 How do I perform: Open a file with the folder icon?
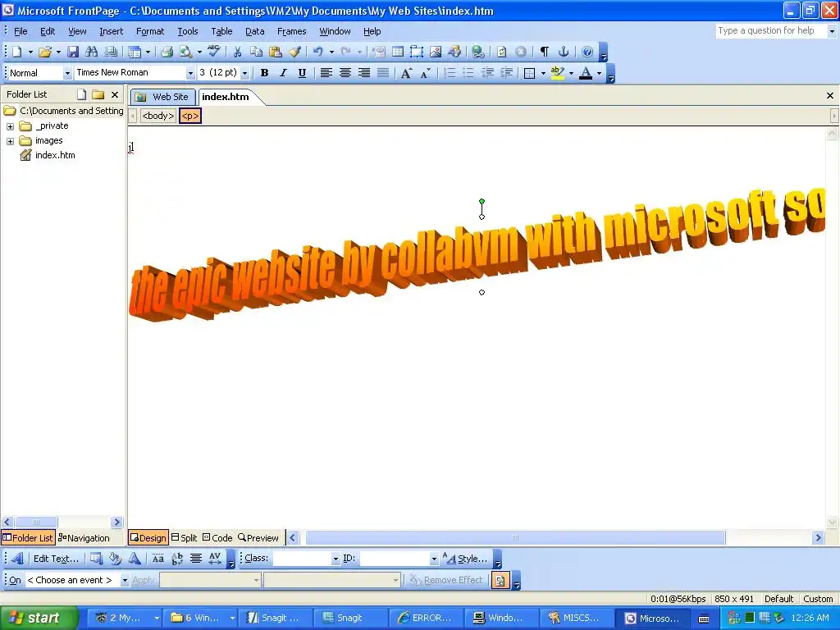[45, 52]
